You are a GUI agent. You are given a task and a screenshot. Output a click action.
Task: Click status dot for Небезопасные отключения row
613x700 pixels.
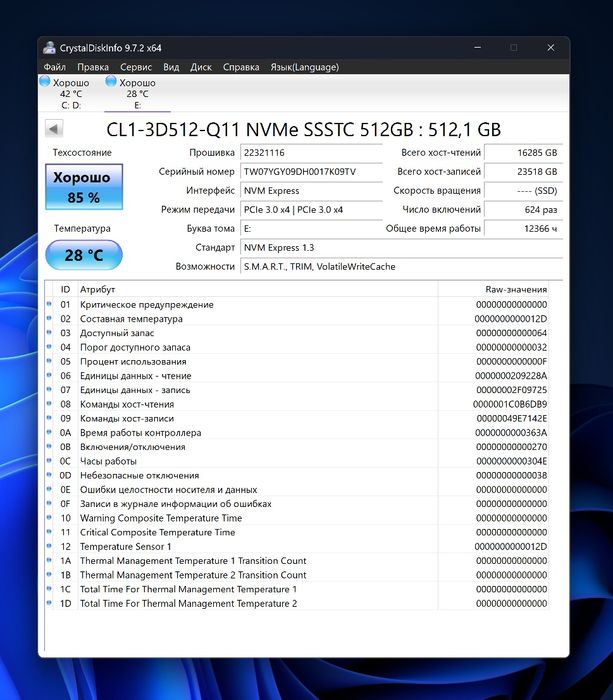tap(49, 475)
